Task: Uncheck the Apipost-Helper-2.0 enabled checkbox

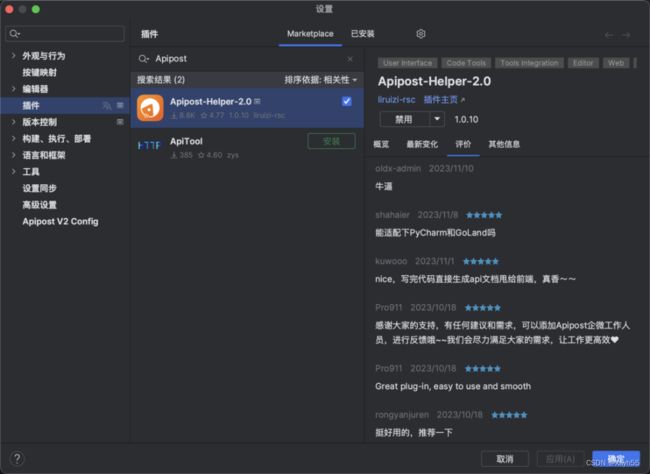Action: [x=347, y=101]
